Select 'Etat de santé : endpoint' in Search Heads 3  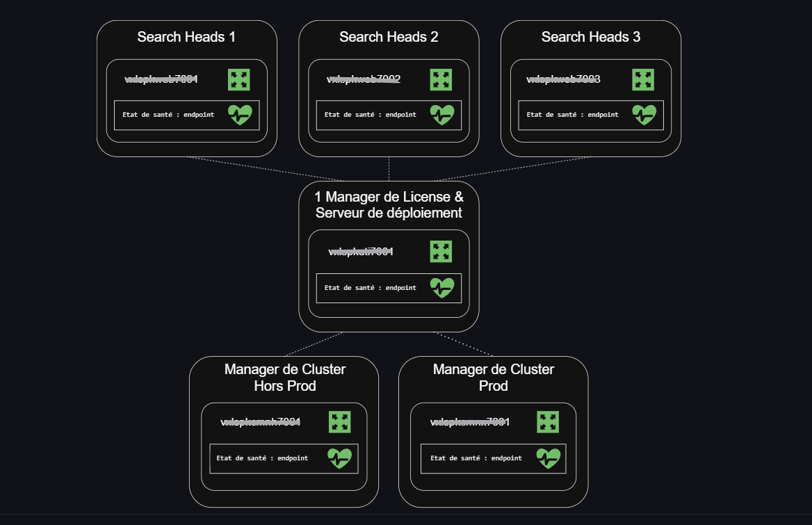[x=572, y=115]
